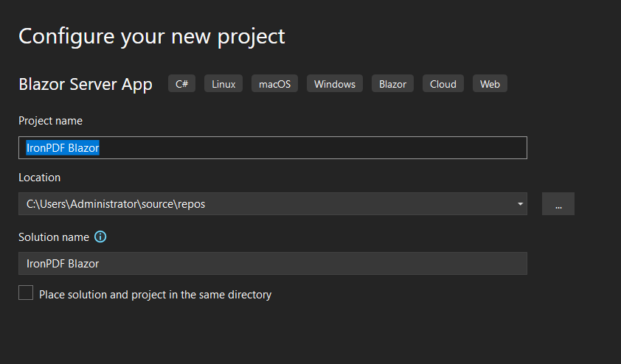Expand the Location dropdown arrow
The width and height of the screenshot is (621, 364).
click(520, 204)
